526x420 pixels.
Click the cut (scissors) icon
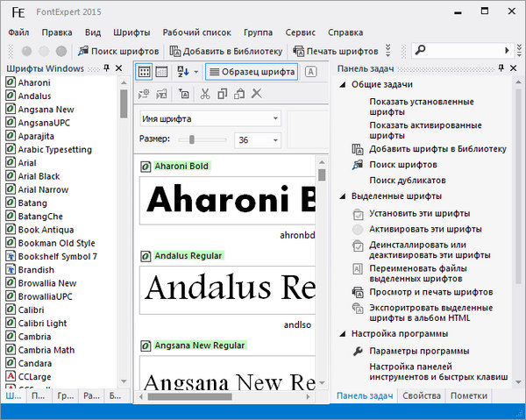tap(204, 94)
